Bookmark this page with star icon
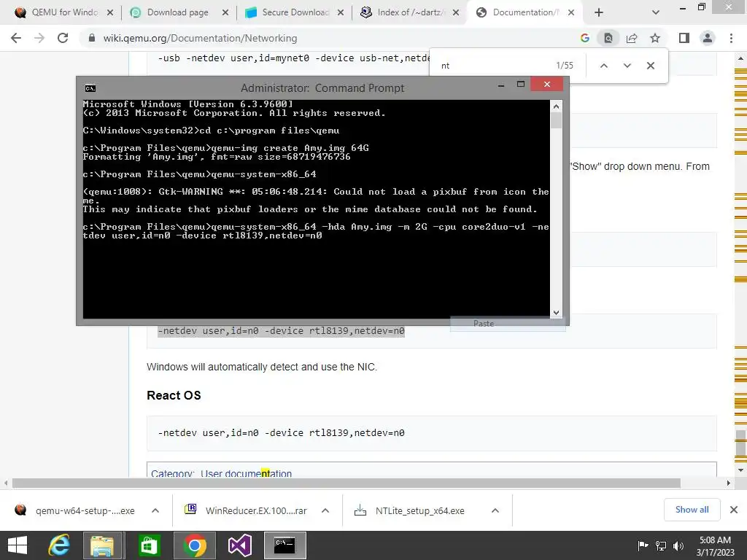 [x=655, y=38]
